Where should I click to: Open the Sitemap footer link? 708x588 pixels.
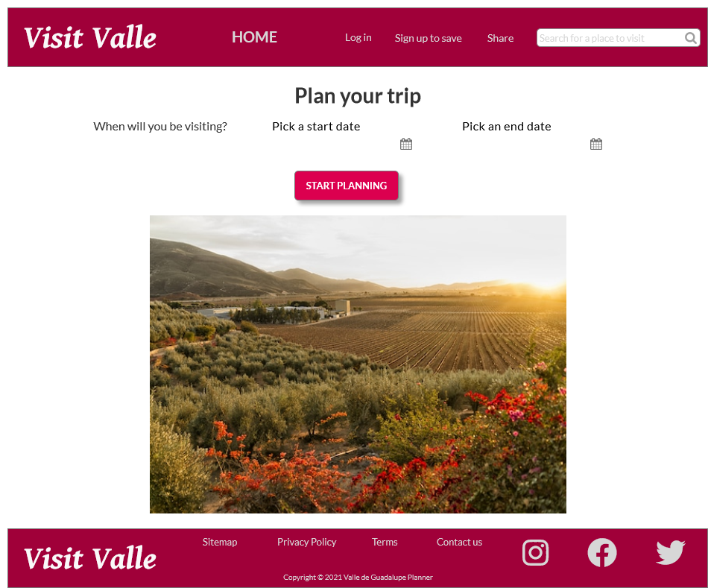219,542
